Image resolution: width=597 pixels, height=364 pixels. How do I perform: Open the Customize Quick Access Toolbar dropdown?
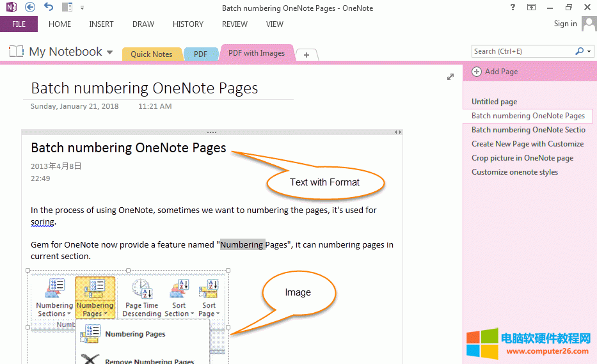coord(83,8)
